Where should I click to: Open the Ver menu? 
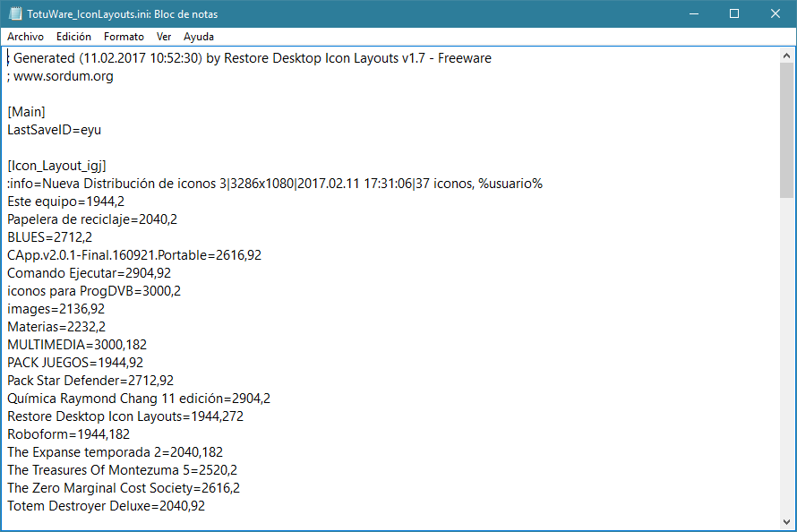pyautogui.click(x=164, y=37)
